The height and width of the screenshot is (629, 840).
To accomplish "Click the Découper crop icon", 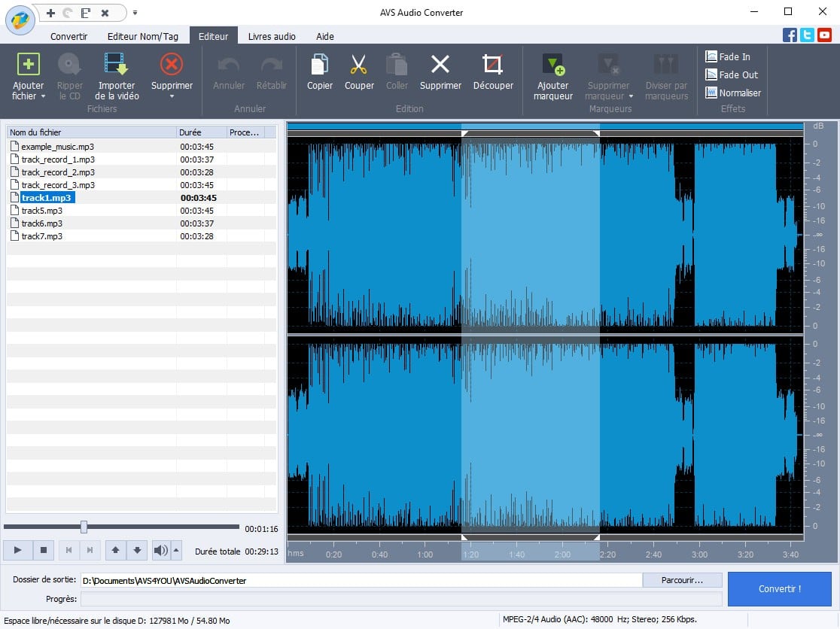I will tap(493, 65).
